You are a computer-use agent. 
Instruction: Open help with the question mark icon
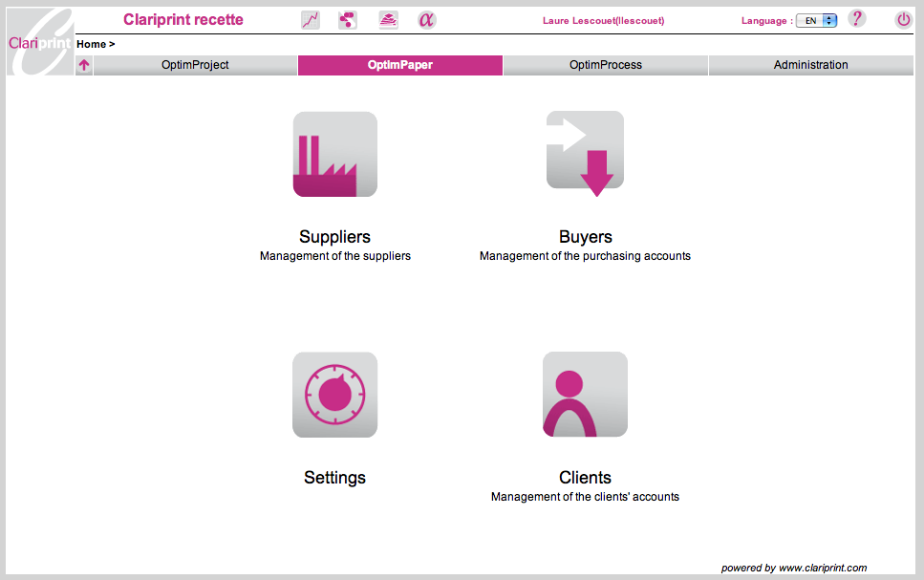856,19
